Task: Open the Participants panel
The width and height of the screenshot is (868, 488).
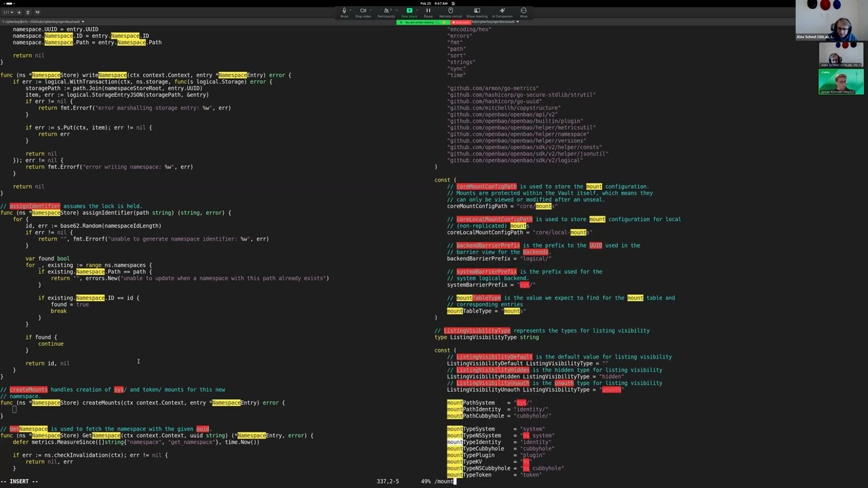Action: (x=385, y=12)
